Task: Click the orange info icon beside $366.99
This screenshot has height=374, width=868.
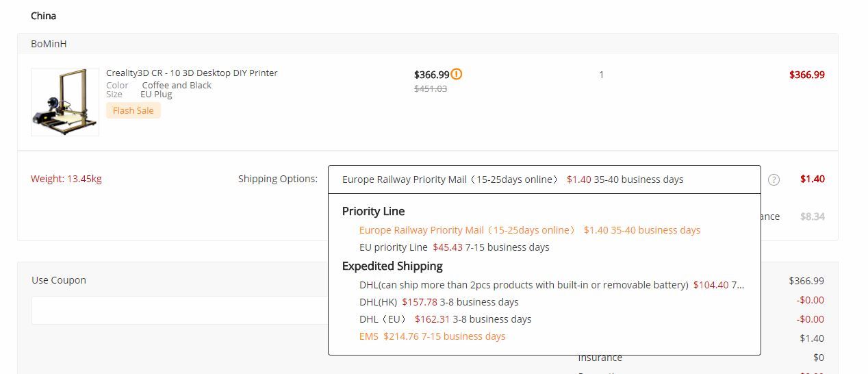Action: [x=457, y=74]
